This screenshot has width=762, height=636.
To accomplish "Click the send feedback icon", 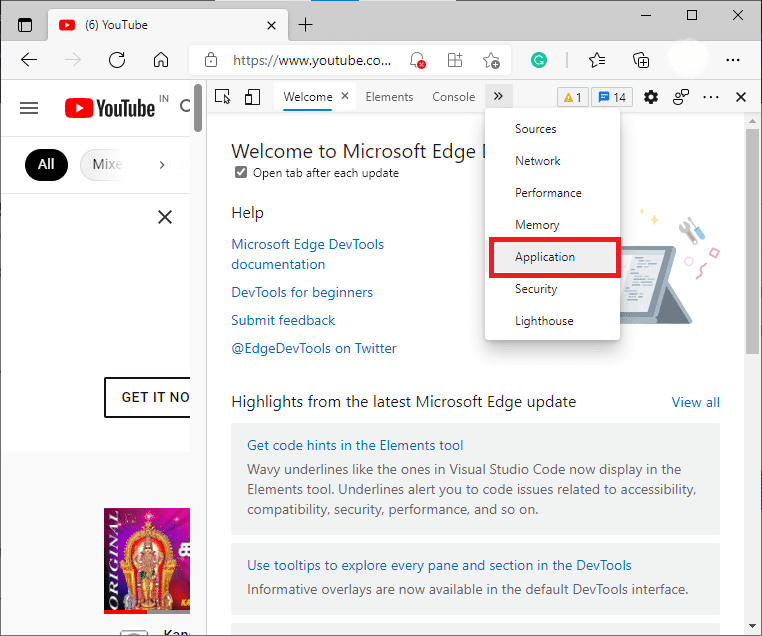I will 681,97.
